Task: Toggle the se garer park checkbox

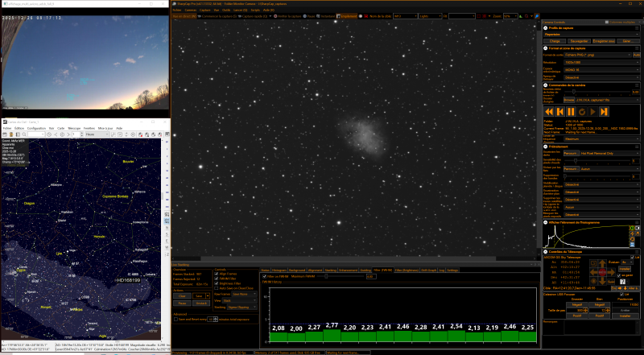Action: [618, 275]
